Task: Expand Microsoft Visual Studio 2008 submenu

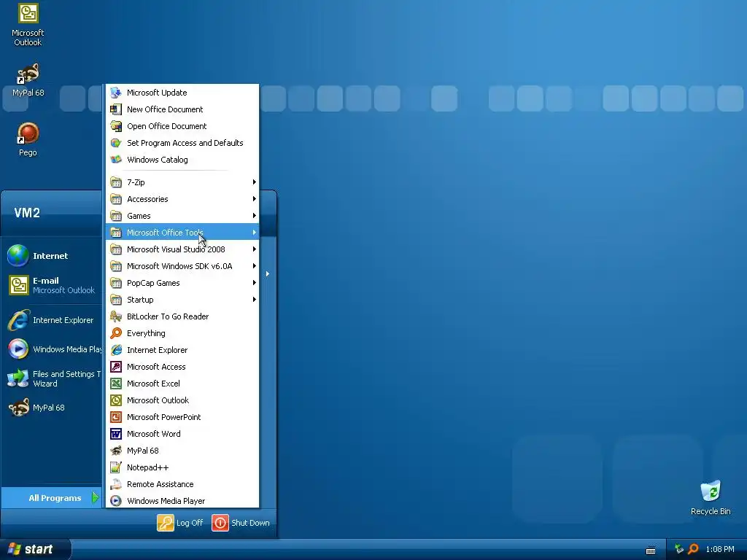Action: coord(182,249)
